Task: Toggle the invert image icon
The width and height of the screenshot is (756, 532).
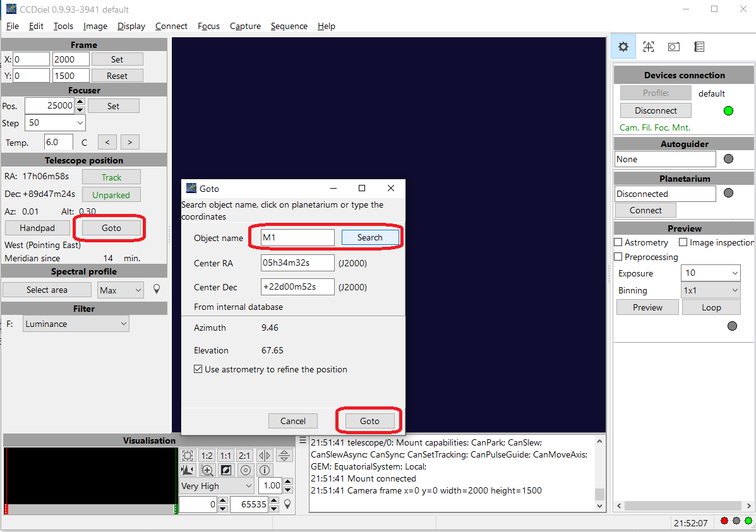Action: point(226,470)
